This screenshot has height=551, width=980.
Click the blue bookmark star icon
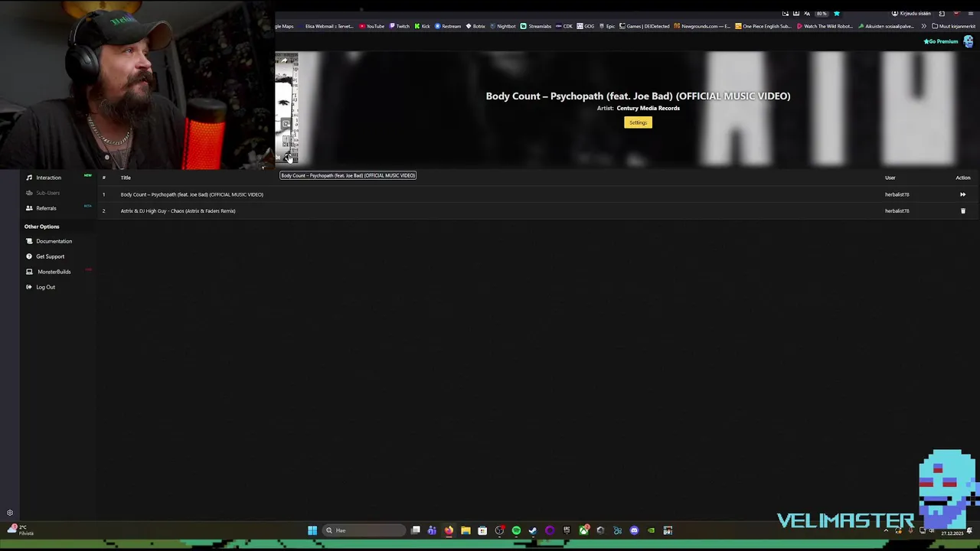tap(836, 13)
